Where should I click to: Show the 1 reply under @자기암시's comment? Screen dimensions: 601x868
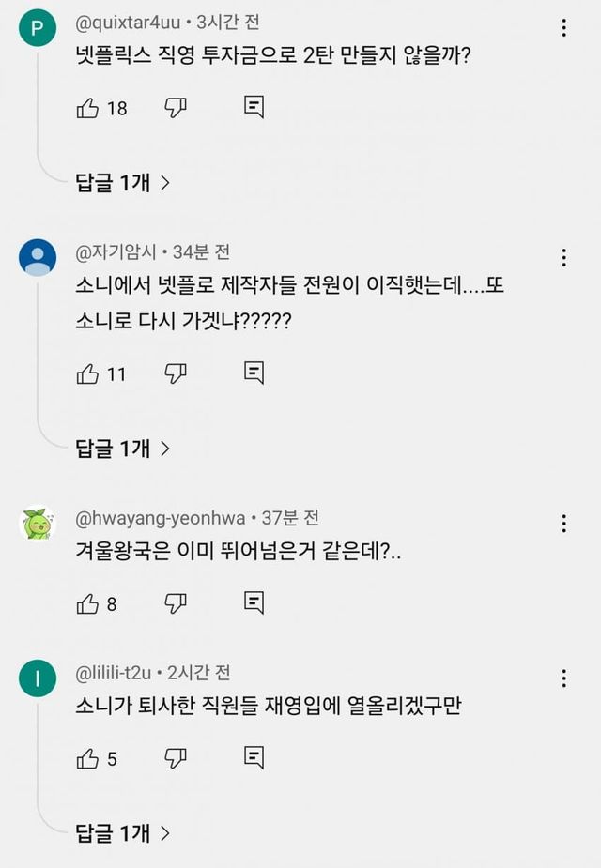[123, 449]
